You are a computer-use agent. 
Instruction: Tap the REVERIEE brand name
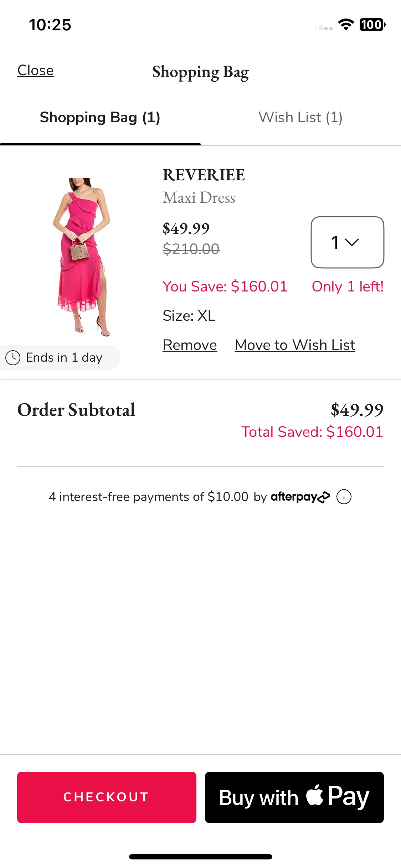tap(204, 175)
